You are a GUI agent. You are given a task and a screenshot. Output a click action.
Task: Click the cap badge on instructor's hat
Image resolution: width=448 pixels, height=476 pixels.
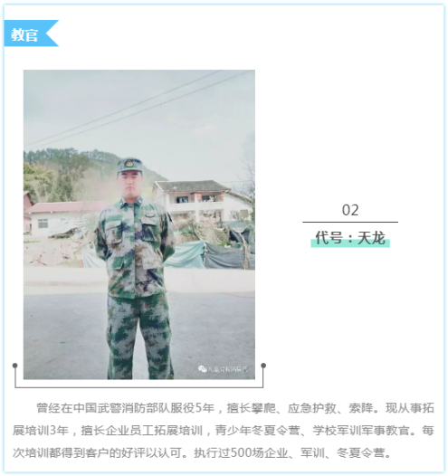[x=129, y=163]
